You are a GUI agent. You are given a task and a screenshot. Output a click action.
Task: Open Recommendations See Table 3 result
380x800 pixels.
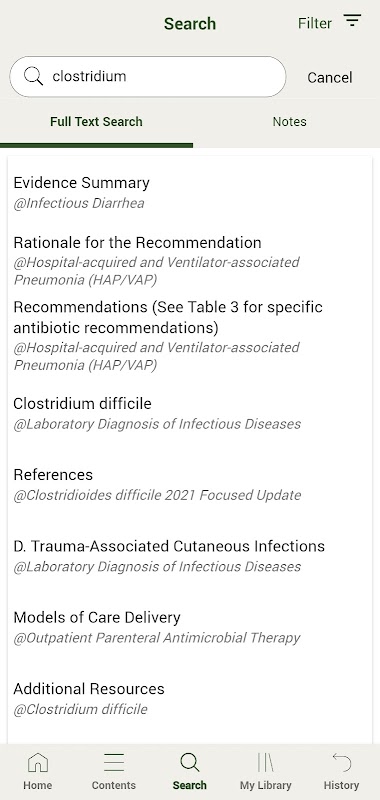pyautogui.click(x=190, y=336)
